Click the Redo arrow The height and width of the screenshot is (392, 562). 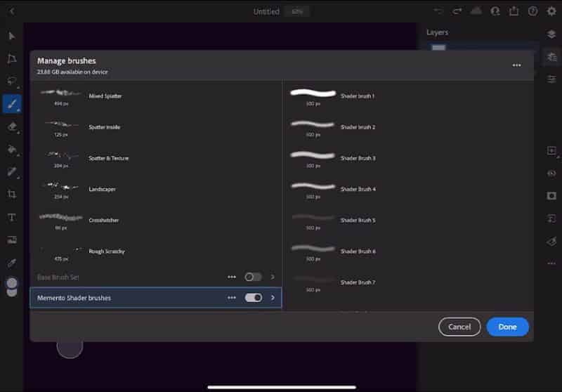click(x=457, y=11)
